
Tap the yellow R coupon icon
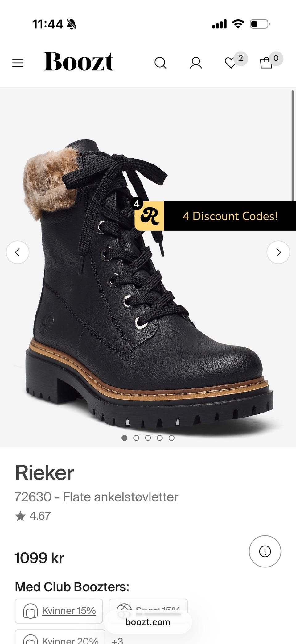149,216
